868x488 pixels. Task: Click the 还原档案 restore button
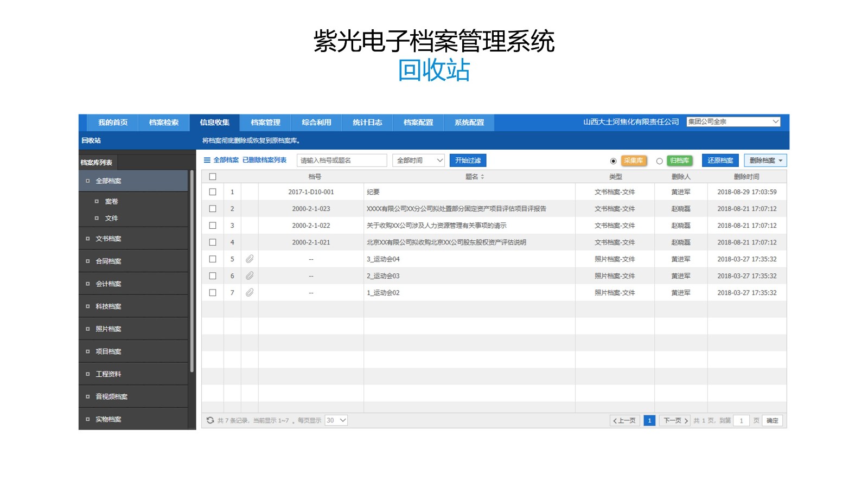pos(720,160)
